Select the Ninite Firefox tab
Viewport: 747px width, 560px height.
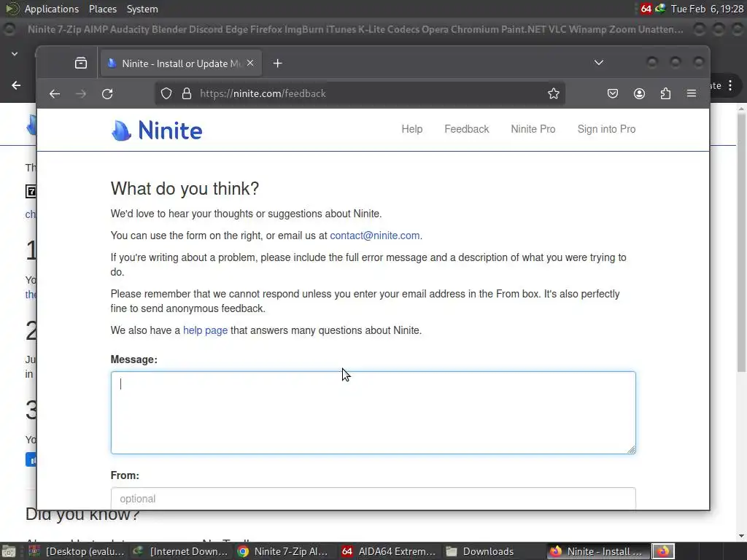click(x=181, y=63)
